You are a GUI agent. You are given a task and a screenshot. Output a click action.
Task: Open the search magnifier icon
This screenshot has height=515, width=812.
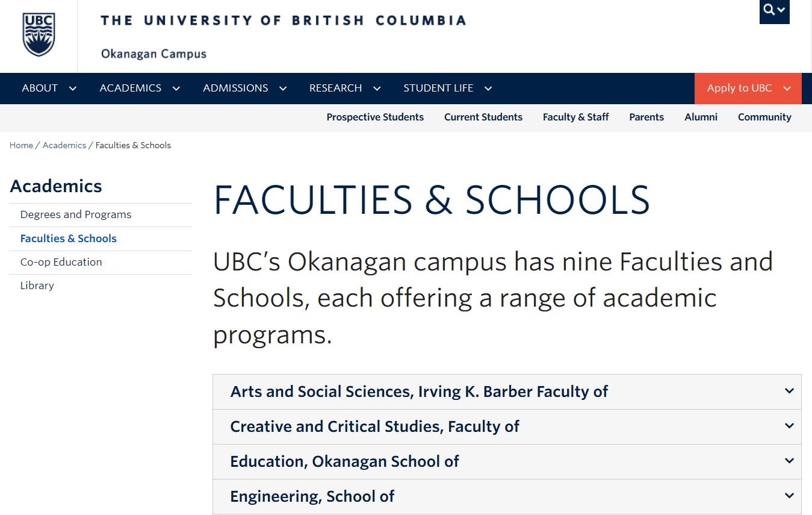pos(769,10)
